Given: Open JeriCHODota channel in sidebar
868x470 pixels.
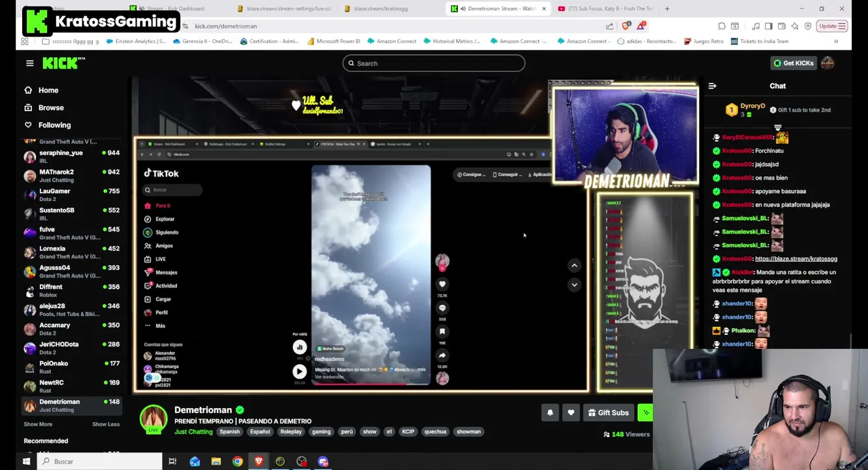Looking at the screenshot, I should pos(72,347).
